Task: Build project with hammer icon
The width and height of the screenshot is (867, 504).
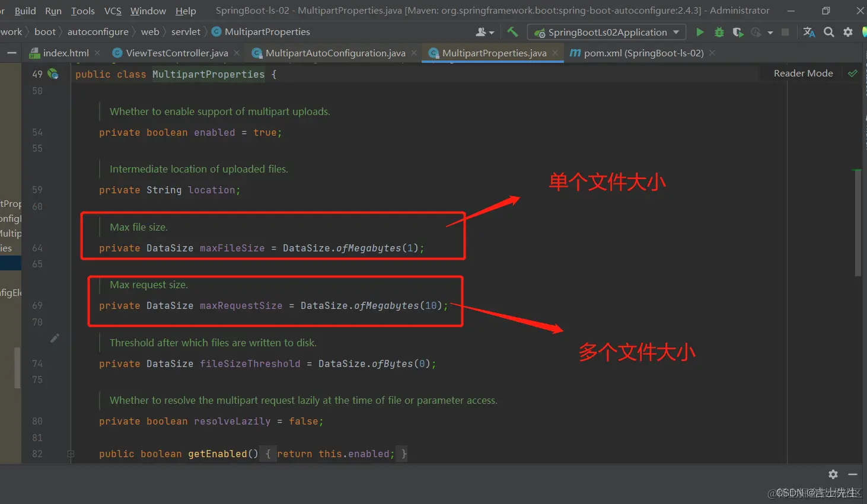Action: (x=513, y=31)
